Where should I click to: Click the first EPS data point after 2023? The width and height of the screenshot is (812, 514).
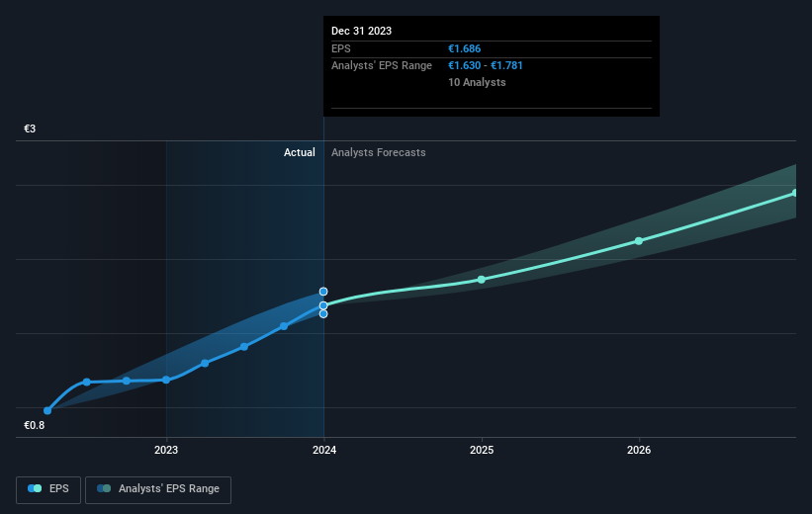point(205,364)
